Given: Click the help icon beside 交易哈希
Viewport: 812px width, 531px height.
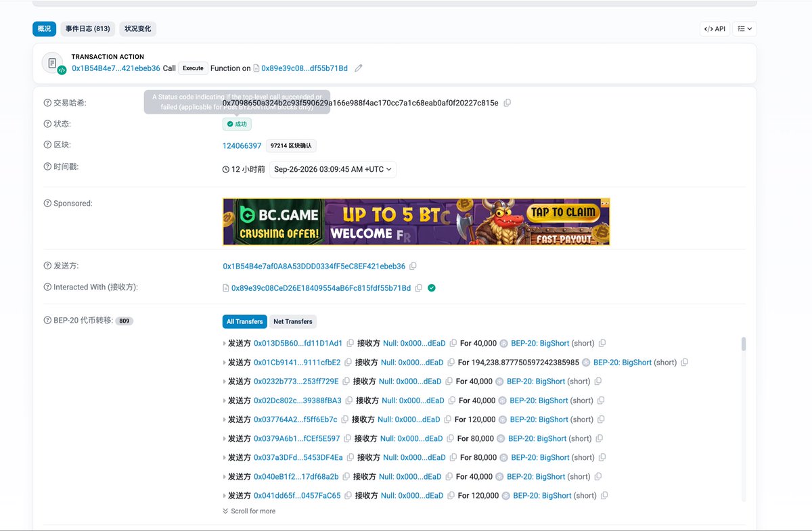Looking at the screenshot, I should (x=47, y=103).
